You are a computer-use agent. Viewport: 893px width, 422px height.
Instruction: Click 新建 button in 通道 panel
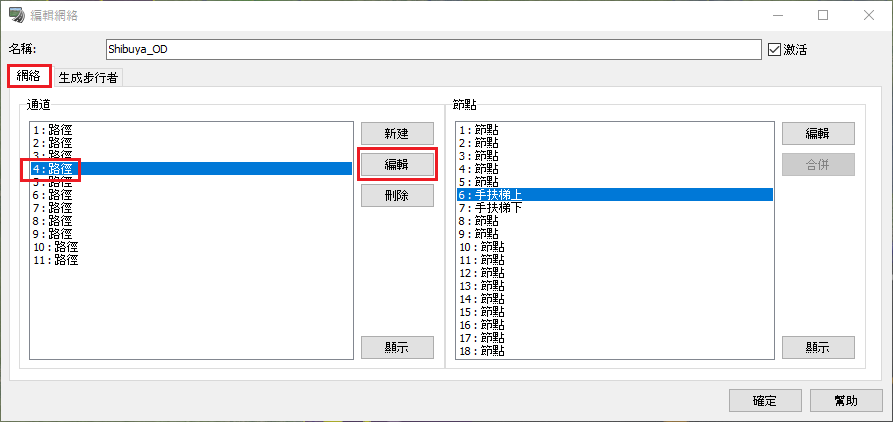pyautogui.click(x=397, y=134)
